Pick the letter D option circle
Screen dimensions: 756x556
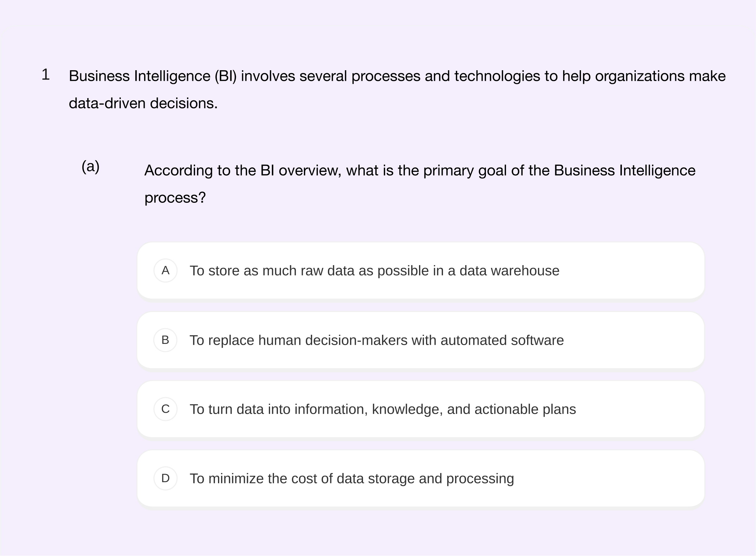pos(165,478)
